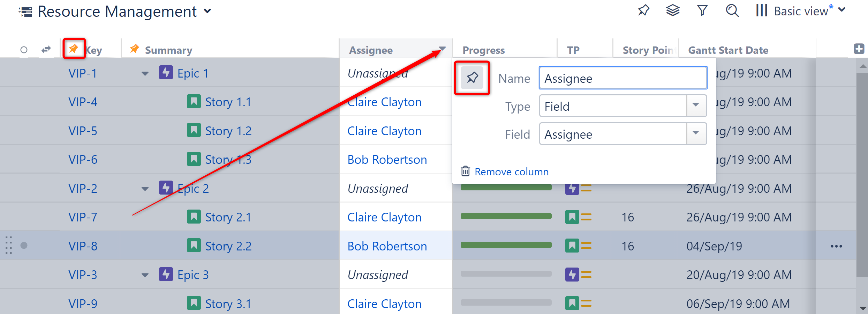
Task: Click the Story 2.2 progress bar
Action: click(x=506, y=245)
